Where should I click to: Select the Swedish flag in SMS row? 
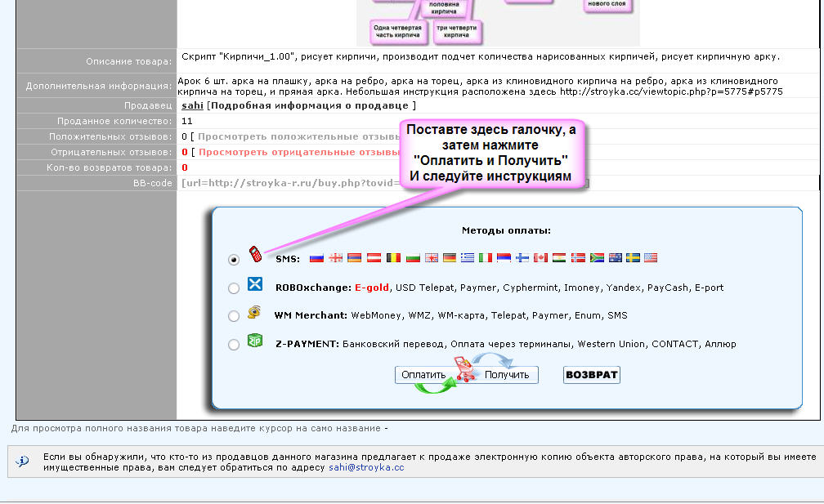pyautogui.click(x=633, y=259)
